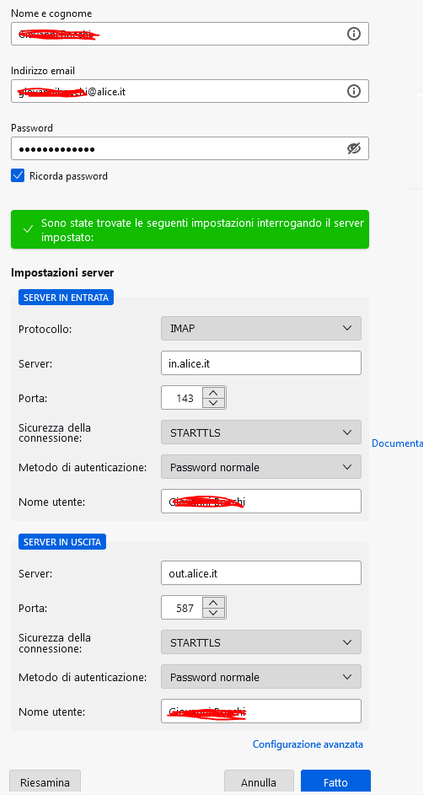Uncheck the Ricorda password checkbox

point(17,176)
